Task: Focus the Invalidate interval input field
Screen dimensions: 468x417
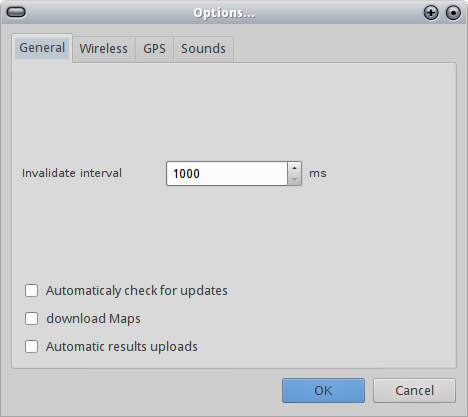Action: 227,174
